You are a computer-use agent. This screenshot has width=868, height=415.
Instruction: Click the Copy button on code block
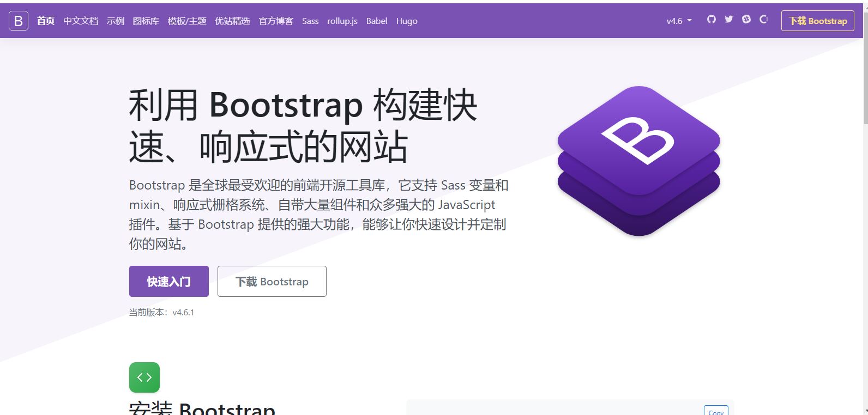coord(716,411)
